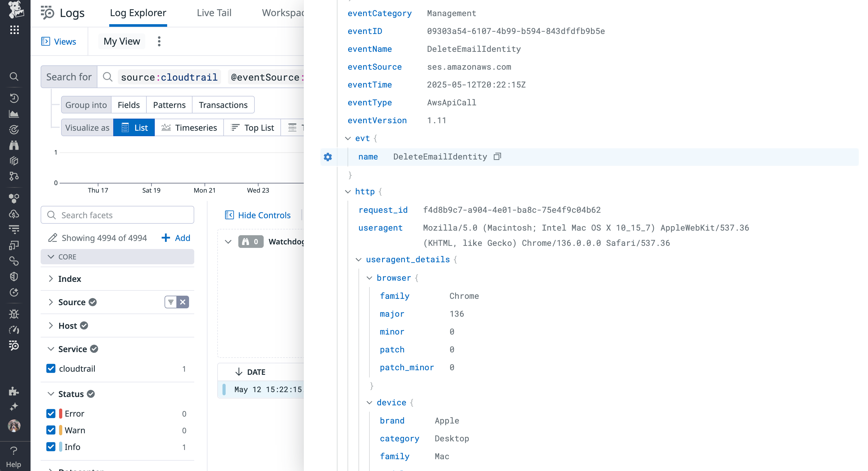Viewport: 868px width, 471px height.
Task: Expand the Host facet group
Action: point(51,326)
